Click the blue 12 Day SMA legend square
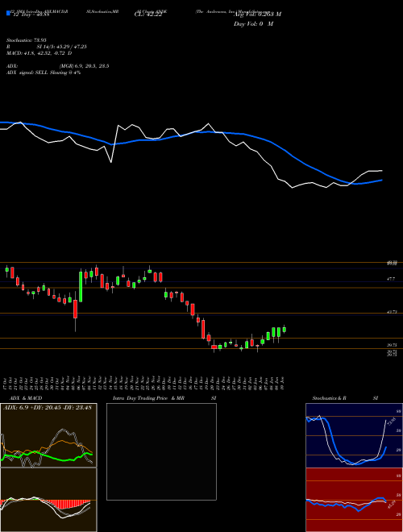Viewport: 403px width, 532px height. 9,13
